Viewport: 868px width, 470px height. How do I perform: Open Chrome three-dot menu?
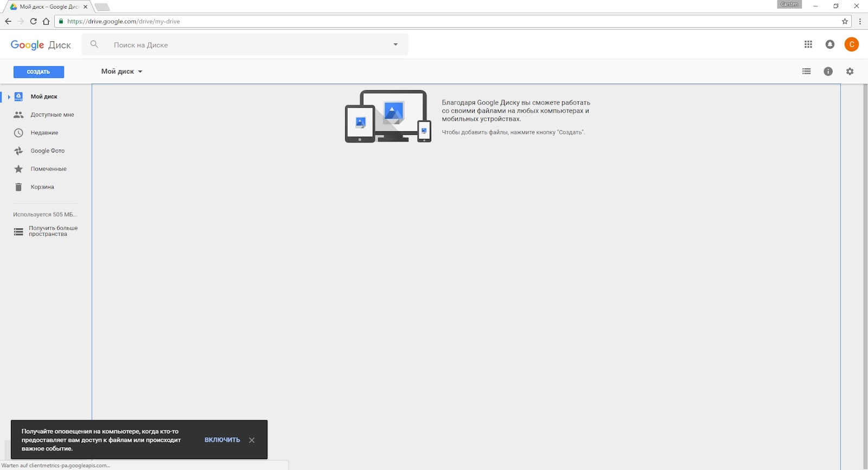(860, 22)
